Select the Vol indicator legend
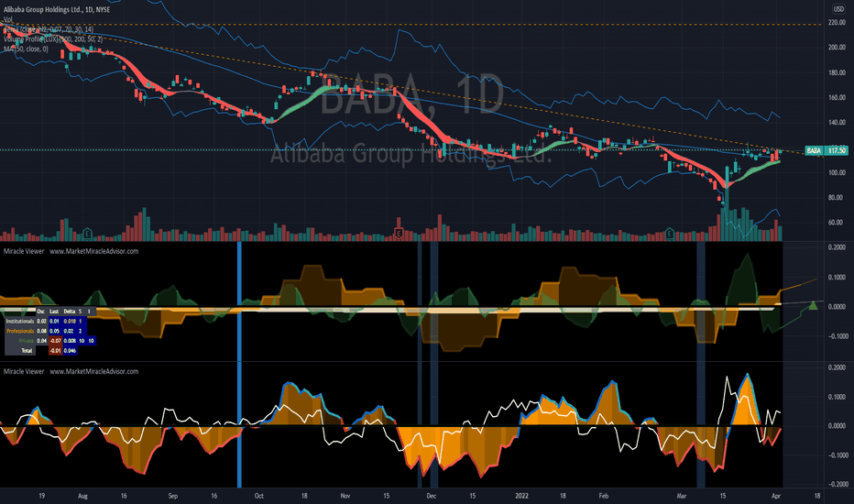Screen dimensions: 854x504 click(x=8, y=19)
